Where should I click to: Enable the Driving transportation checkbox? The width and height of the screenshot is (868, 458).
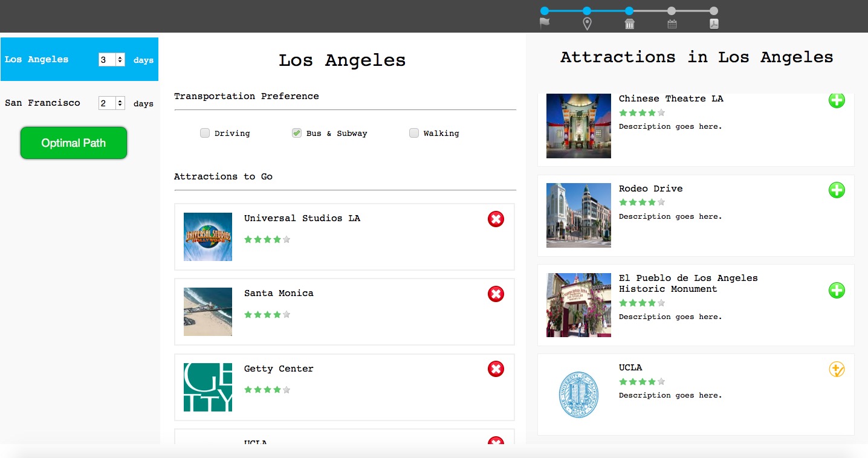(205, 133)
